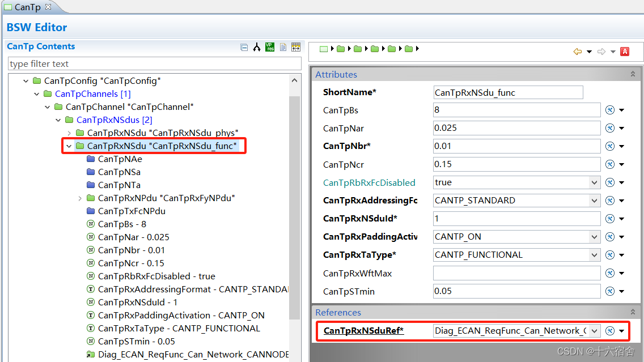Click the tree's vertical scrollbar
The width and height of the screenshot is (644, 362).
[294, 207]
